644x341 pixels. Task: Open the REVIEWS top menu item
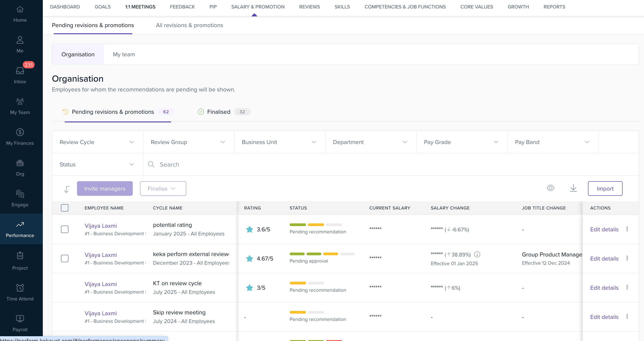309,7
